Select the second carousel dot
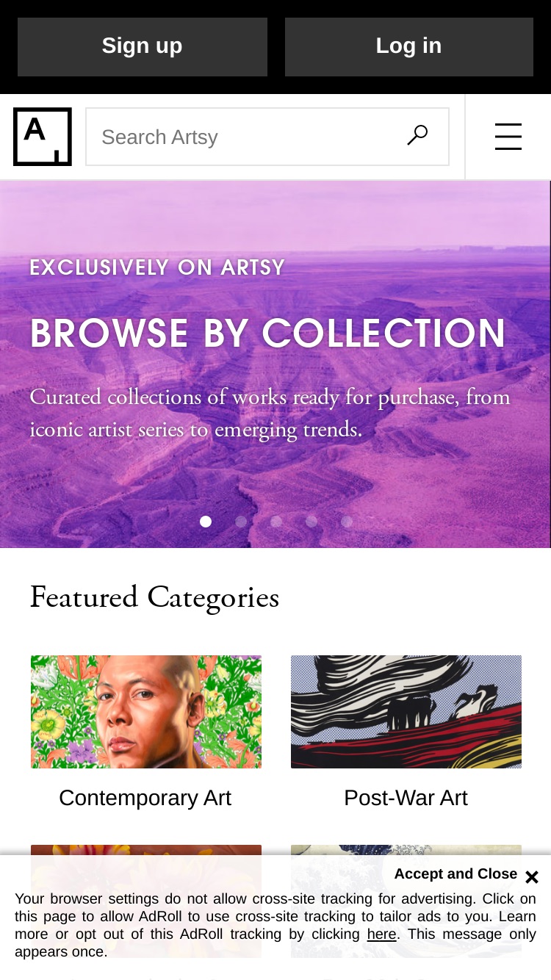 coord(241,522)
